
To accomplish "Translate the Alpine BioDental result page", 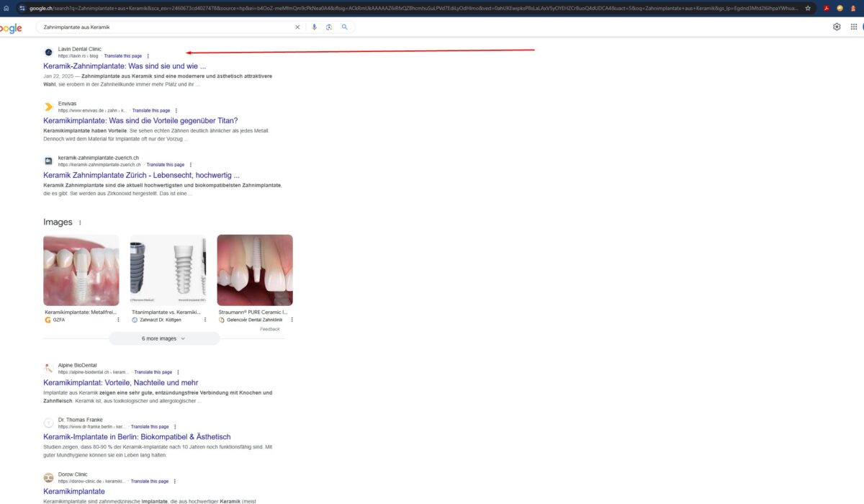I will [x=153, y=372].
